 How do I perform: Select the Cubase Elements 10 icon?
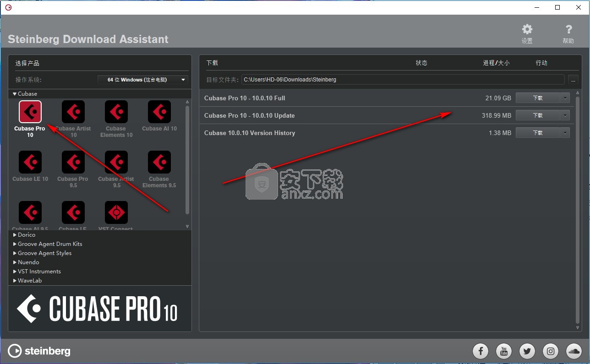tap(116, 112)
